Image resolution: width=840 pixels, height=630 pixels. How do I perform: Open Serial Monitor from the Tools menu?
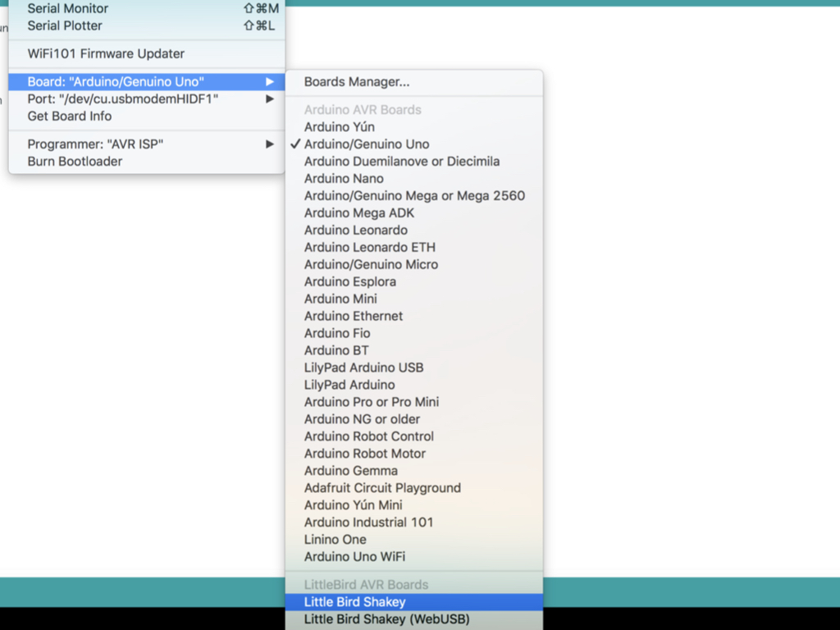pos(146,8)
